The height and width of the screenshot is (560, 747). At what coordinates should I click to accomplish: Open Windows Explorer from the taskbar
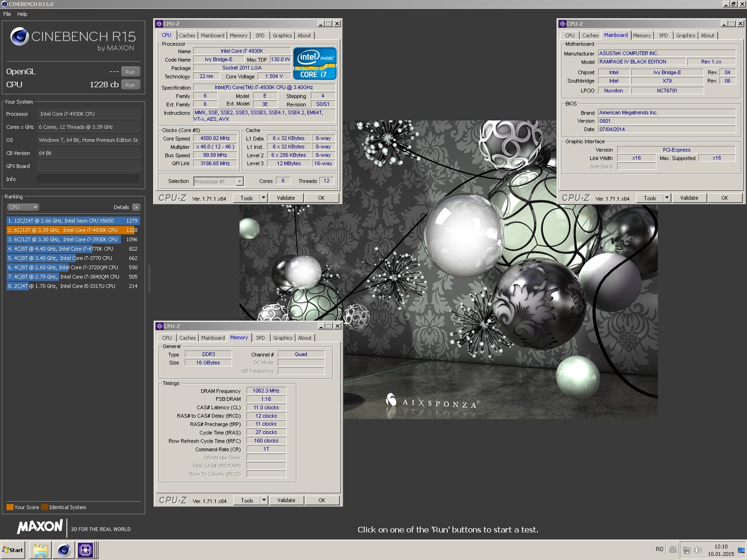tap(41, 550)
